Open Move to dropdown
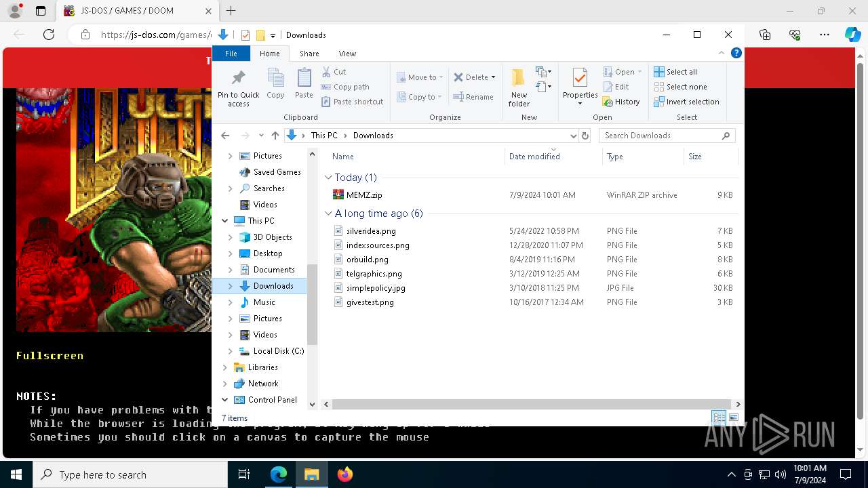 [420, 77]
